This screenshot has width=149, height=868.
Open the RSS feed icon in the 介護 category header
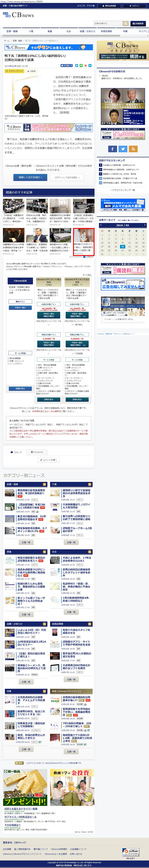[x=90, y=485]
